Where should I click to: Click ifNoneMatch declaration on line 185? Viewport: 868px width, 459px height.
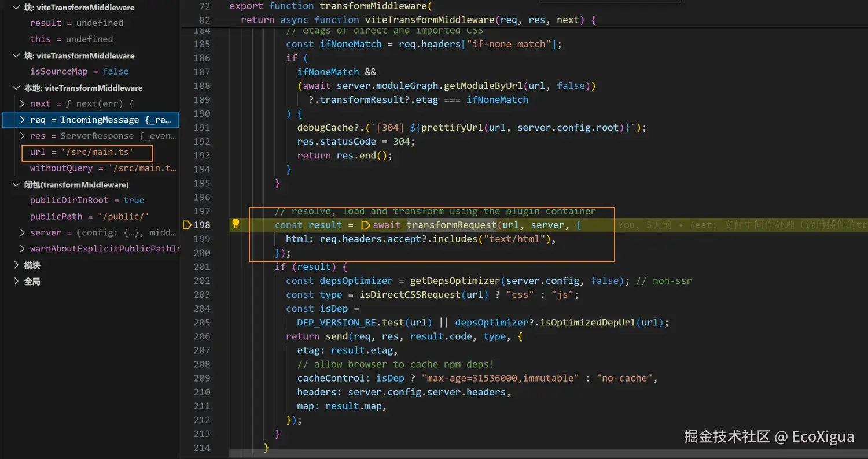click(351, 44)
